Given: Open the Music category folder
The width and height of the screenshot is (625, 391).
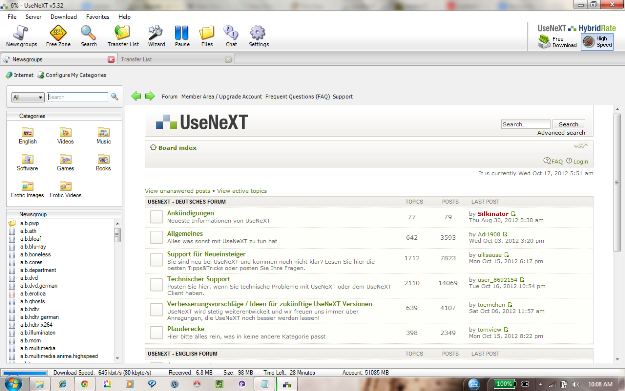Looking at the screenshot, I should click(x=104, y=136).
